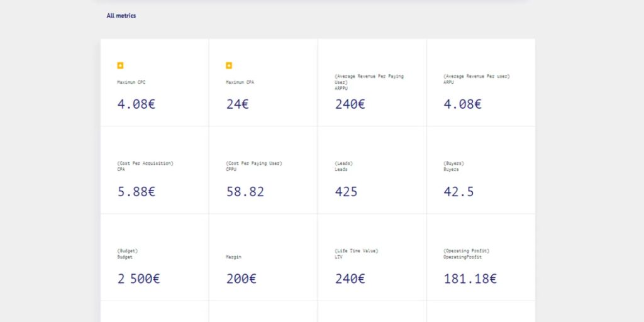Open the Life Time Value LTV label

coord(356,253)
